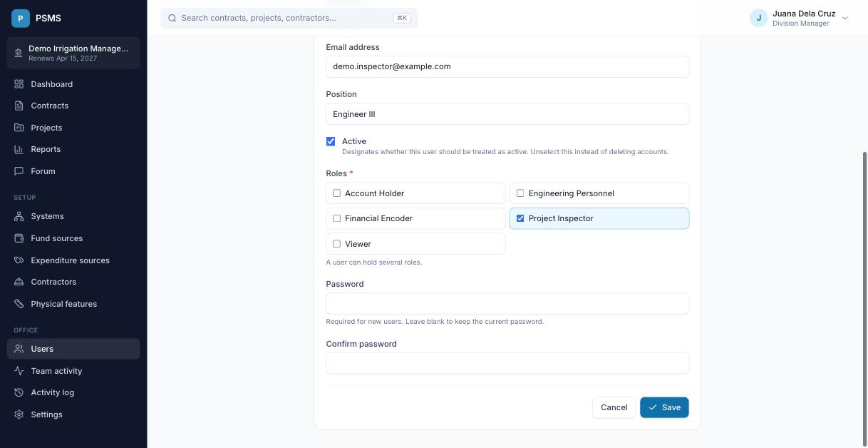Screen dimensions: 868x448
Task: Open Settings from the sidebar
Action: pos(73,414)
